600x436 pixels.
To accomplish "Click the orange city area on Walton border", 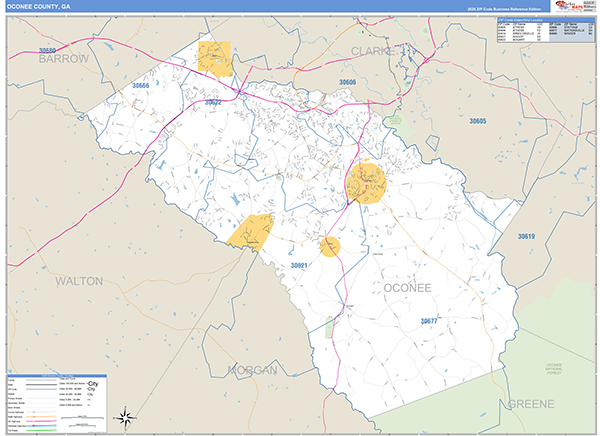I will [251, 231].
